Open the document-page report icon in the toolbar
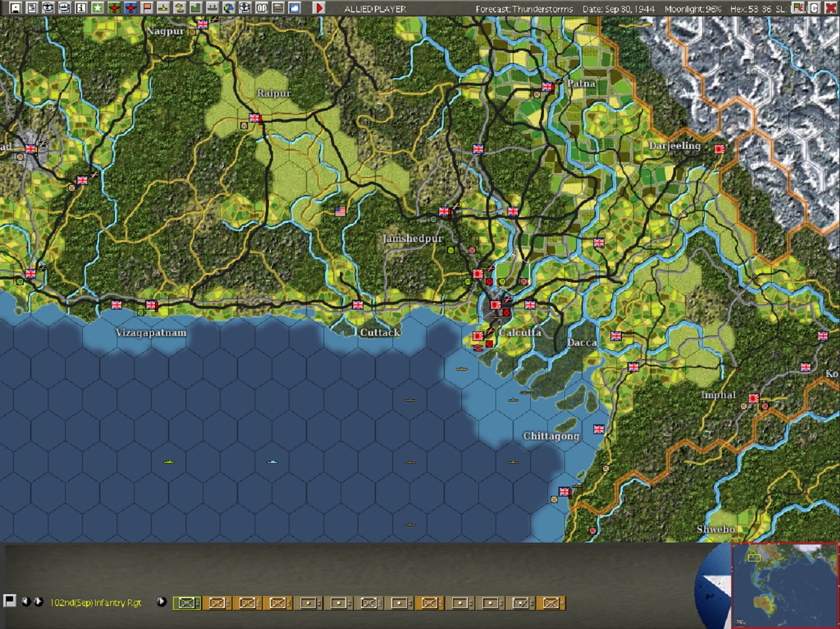This screenshot has width=840, height=629. pos(31,8)
